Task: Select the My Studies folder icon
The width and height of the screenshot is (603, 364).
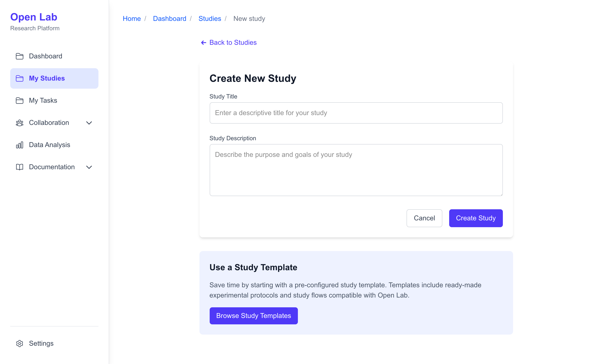Action: pyautogui.click(x=19, y=78)
